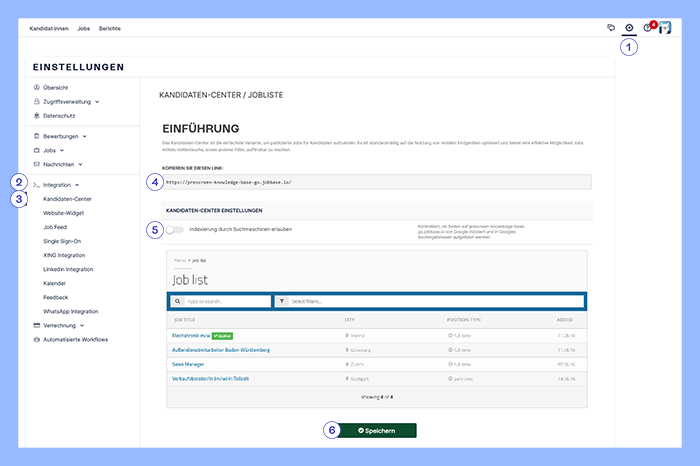Open the chat messages icon in top bar
Screen dimensions: 700x466
[611, 28]
